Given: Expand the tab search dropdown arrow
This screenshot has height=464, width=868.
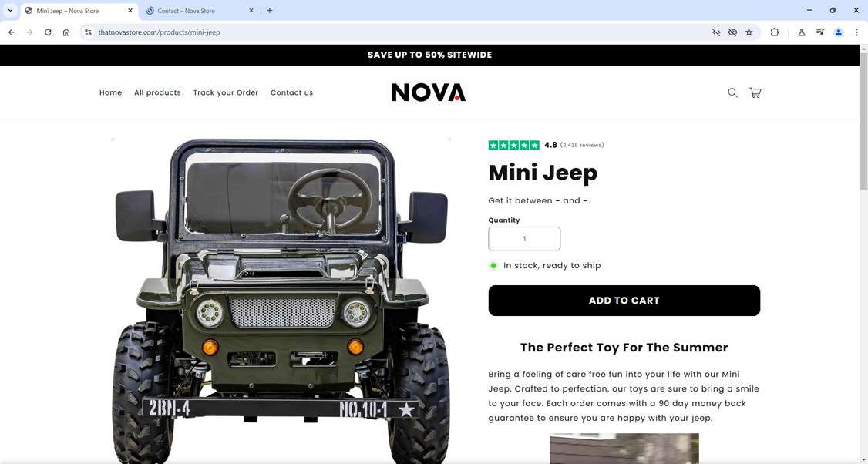Looking at the screenshot, I should click(x=10, y=11).
